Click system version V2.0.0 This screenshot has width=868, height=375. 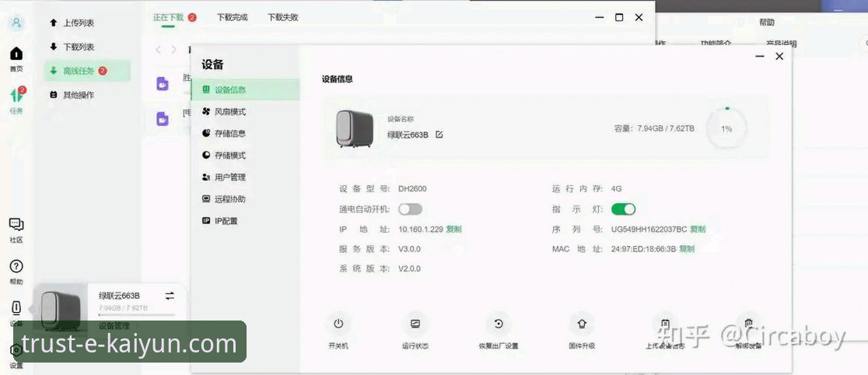pos(410,269)
